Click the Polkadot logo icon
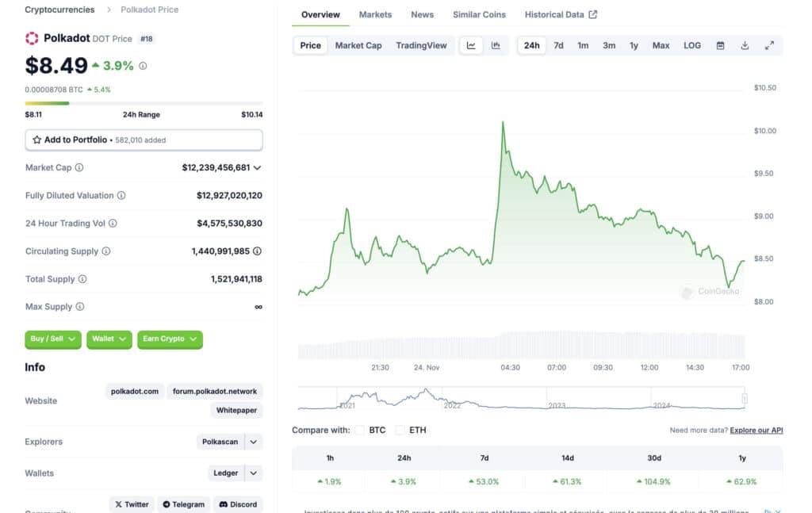Viewport: 812px width, 513px height. click(x=32, y=38)
